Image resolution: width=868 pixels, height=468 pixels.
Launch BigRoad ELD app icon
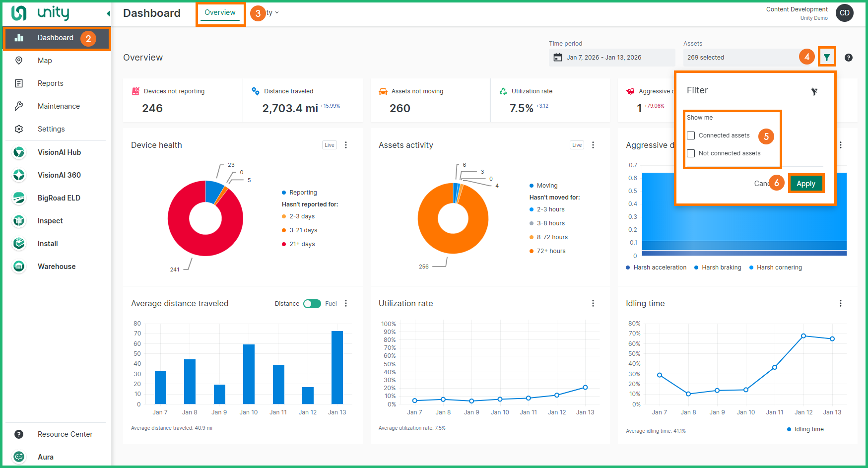(x=19, y=198)
